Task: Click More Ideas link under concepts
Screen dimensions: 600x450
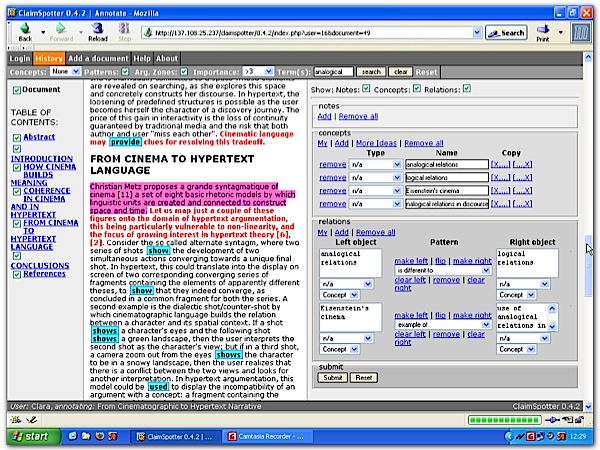Action: [376, 143]
